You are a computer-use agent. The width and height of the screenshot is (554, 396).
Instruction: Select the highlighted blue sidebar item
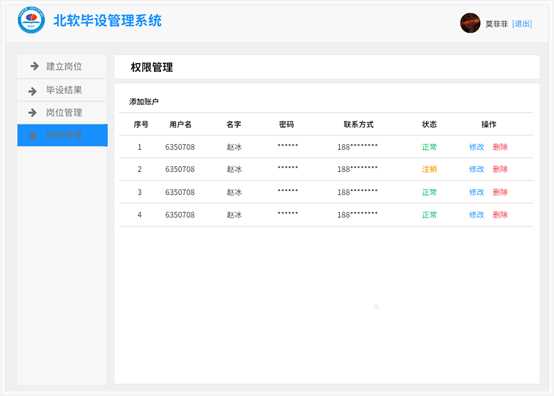[62, 135]
